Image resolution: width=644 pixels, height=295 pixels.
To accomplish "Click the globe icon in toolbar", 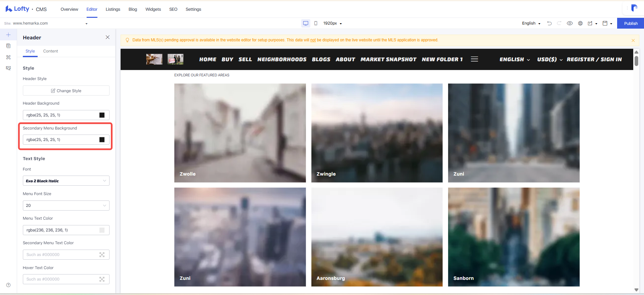I will pyautogui.click(x=580, y=23).
